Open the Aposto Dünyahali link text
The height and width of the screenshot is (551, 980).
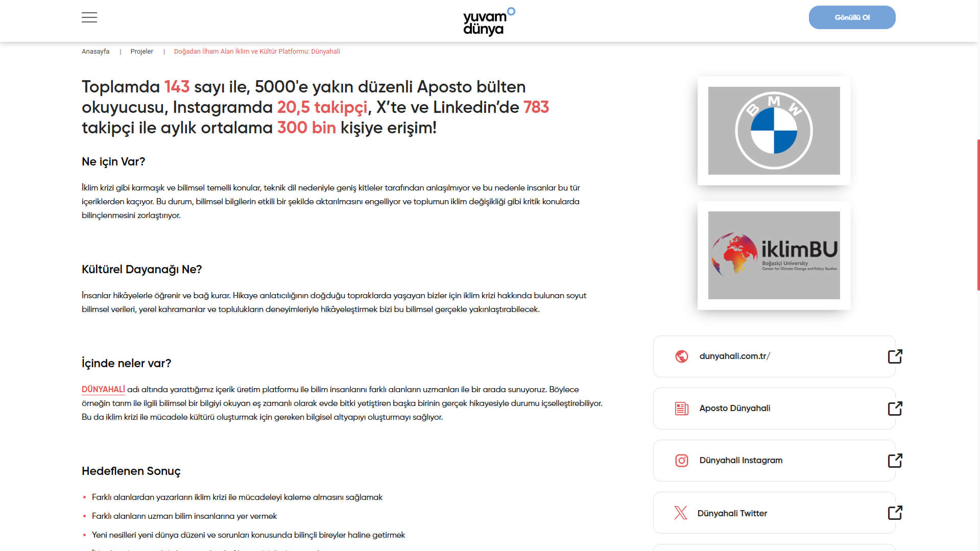tap(734, 409)
